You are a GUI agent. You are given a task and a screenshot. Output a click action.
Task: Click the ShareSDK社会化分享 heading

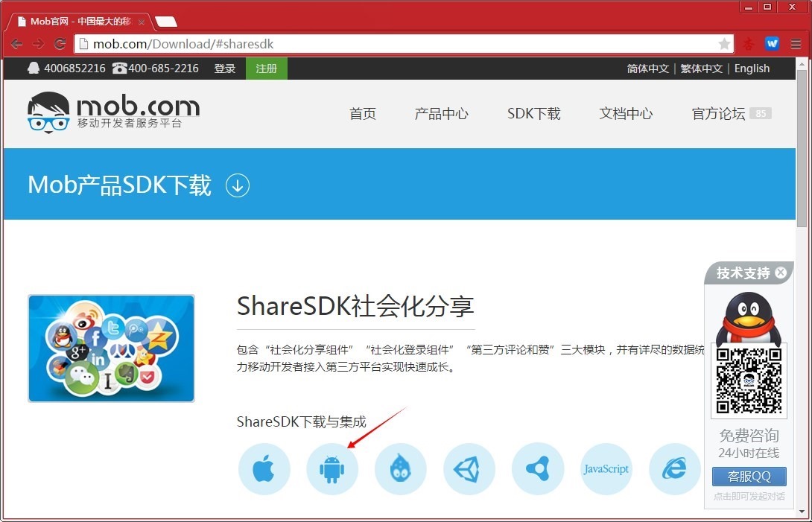[x=355, y=306]
